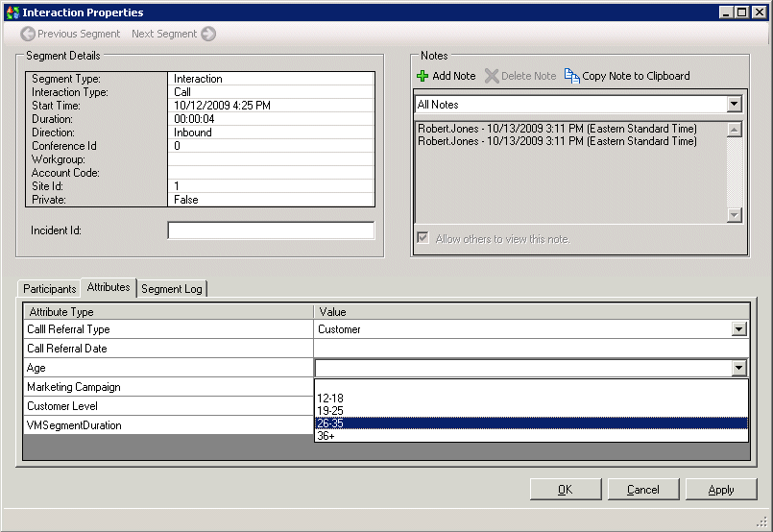Screen dimensions: 773x532
Task: Select the first Robert.Jones note entry
Action: pos(557,129)
